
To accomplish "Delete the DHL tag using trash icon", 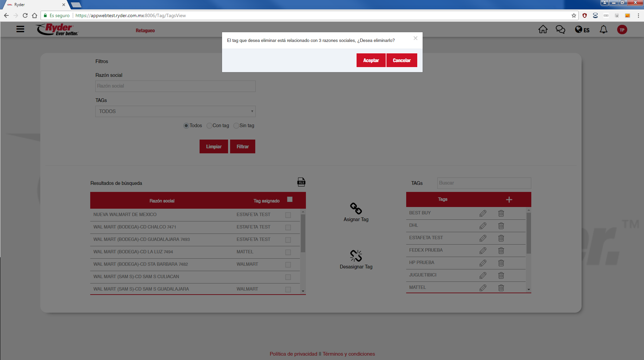I will pos(501,226).
